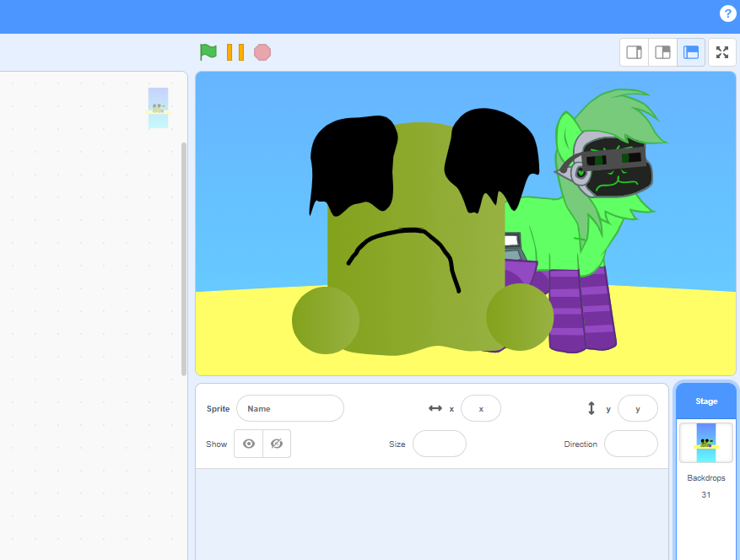
Task: Switch to small stage layout
Action: [634, 52]
